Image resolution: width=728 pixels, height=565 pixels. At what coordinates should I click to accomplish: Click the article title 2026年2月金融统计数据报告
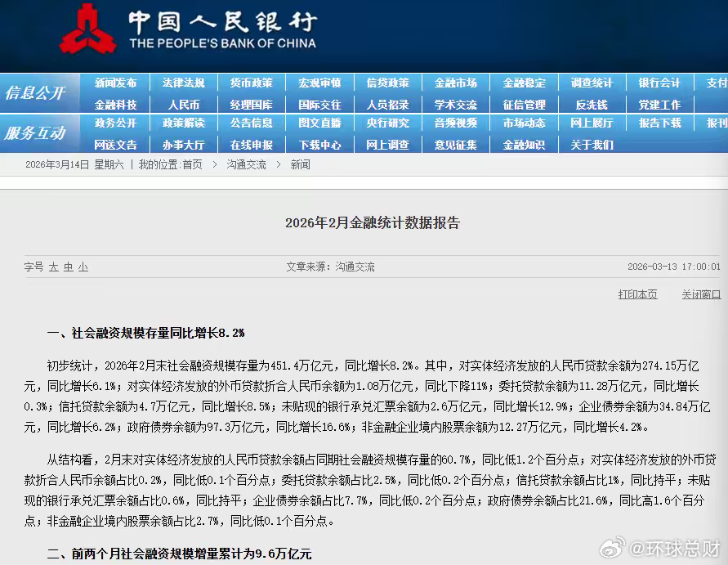coord(373,223)
